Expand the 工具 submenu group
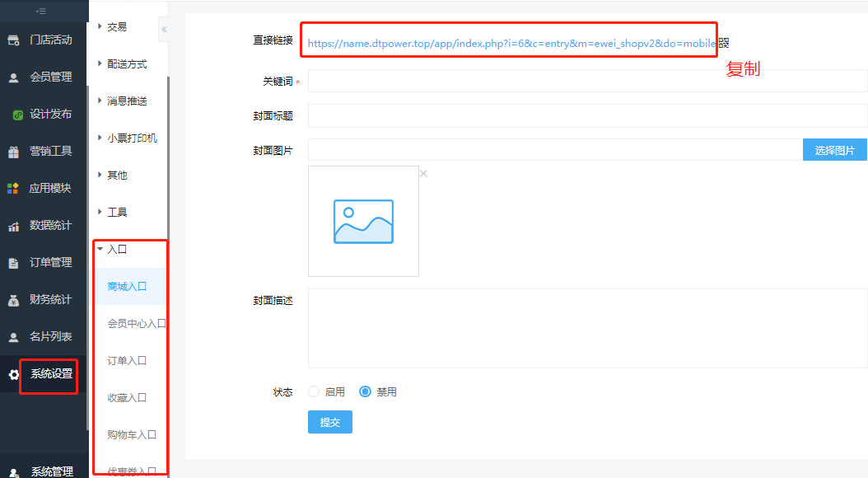This screenshot has width=868, height=478. coord(112,212)
